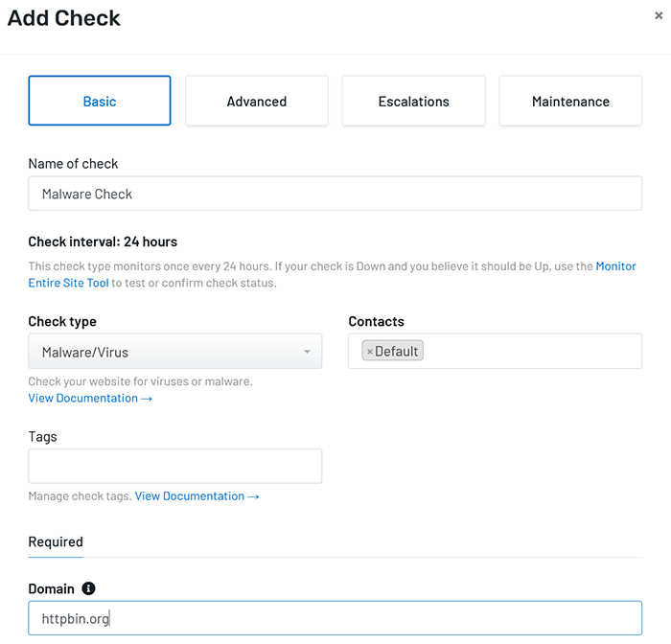Remove the Default contact tag
This screenshot has width=671, height=644.
pos(370,352)
